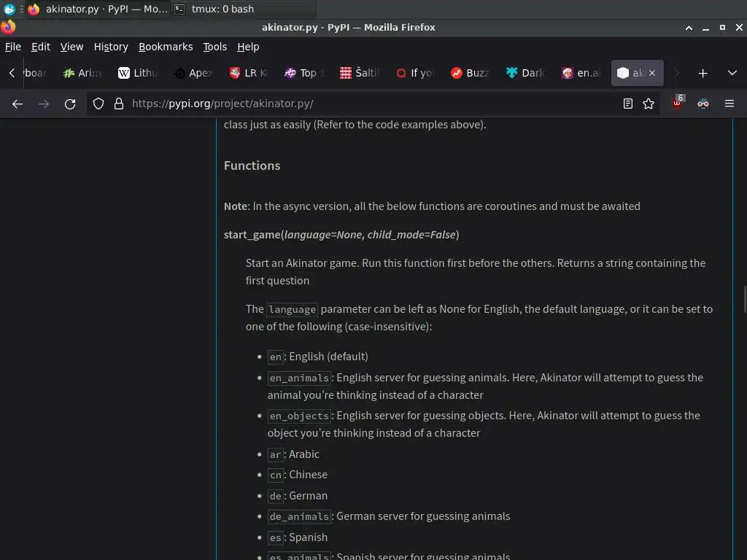List all open tabs dropdown
Screen dimensions: 747x560
point(732,74)
